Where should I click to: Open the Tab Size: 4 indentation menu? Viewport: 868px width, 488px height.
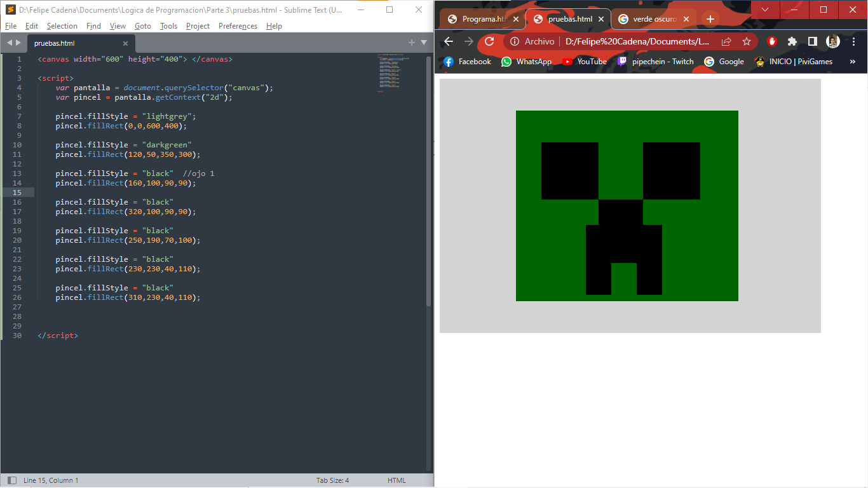[332, 480]
